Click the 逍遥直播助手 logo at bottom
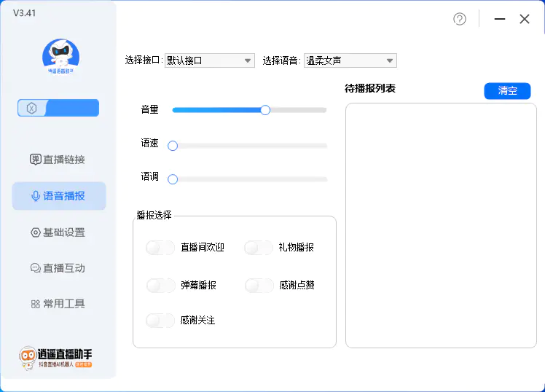 coord(56,357)
